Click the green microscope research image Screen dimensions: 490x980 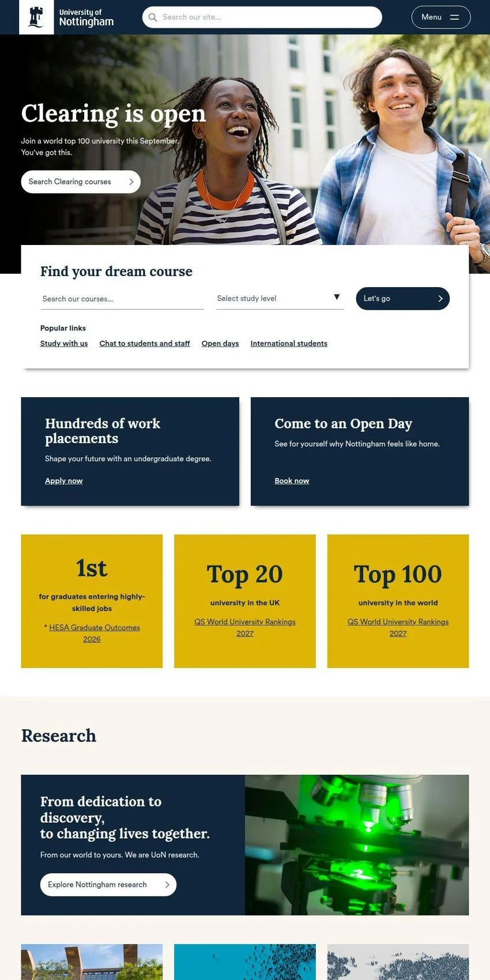pos(357,845)
